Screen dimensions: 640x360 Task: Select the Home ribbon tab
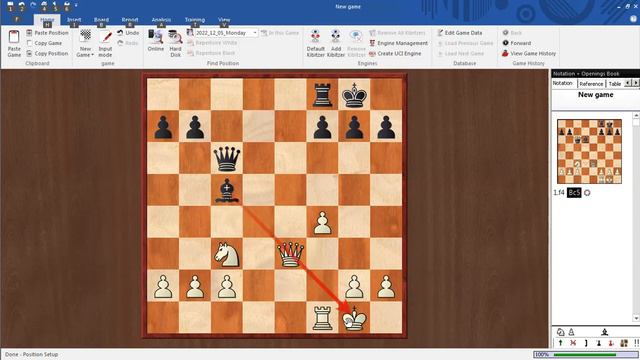tap(47, 20)
